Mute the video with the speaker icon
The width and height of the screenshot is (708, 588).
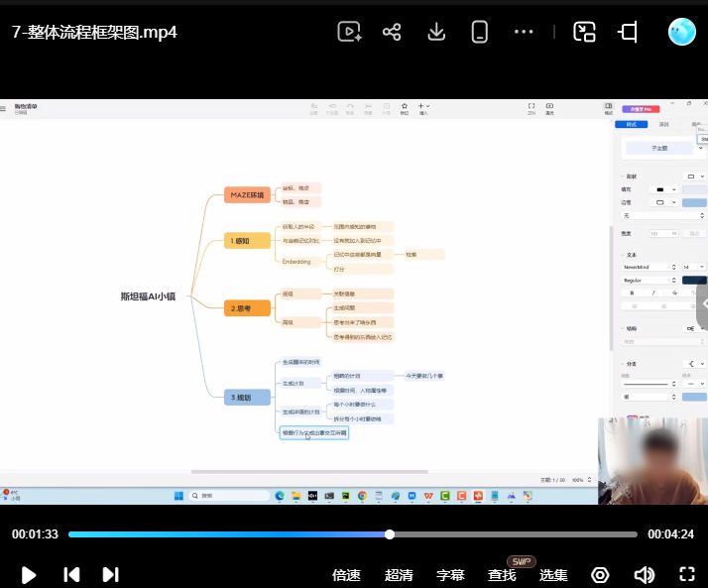[x=644, y=575]
